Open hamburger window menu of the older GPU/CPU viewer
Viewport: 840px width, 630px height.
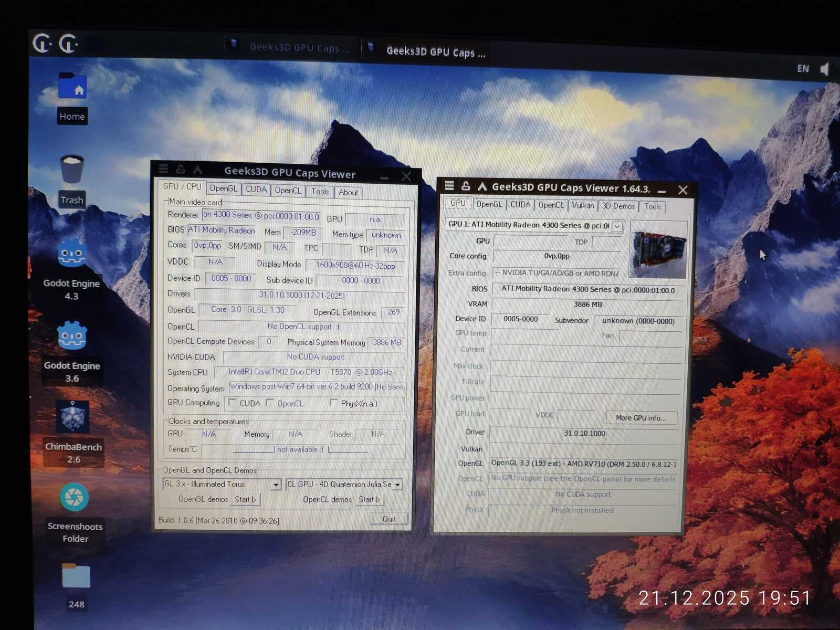(x=164, y=169)
